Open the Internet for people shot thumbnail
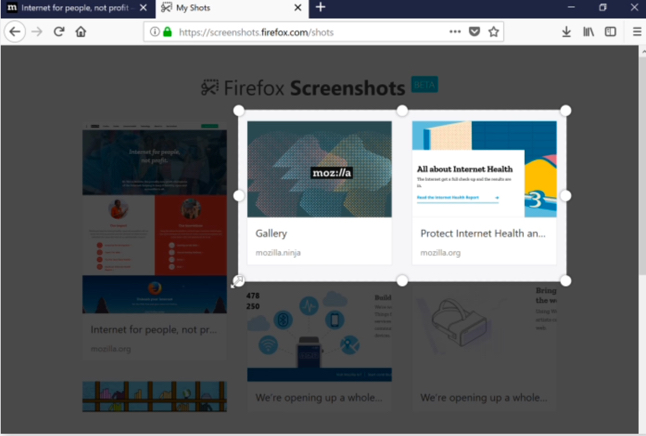 (154, 218)
